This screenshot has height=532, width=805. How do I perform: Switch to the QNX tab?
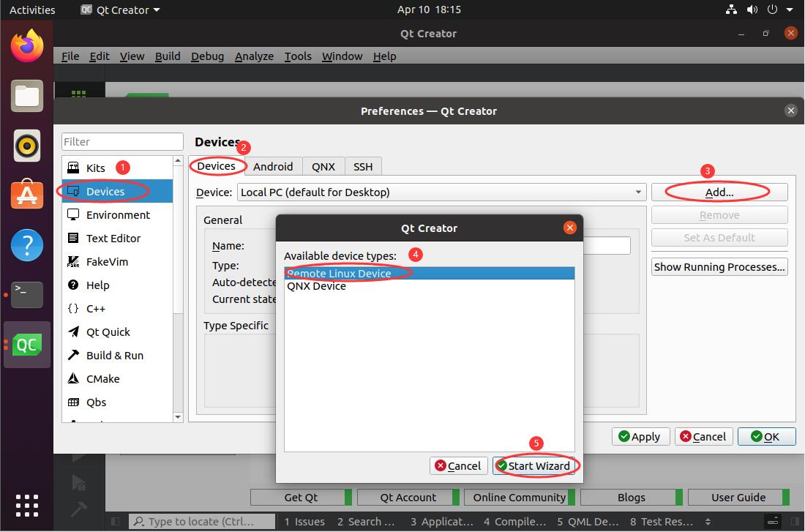[x=323, y=166]
